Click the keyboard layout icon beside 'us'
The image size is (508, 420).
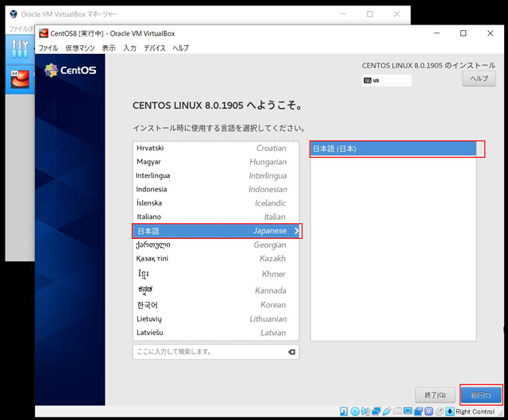368,80
